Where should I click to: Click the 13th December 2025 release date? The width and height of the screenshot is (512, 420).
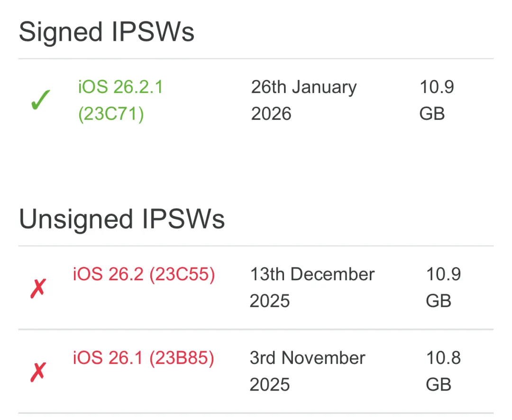point(312,287)
